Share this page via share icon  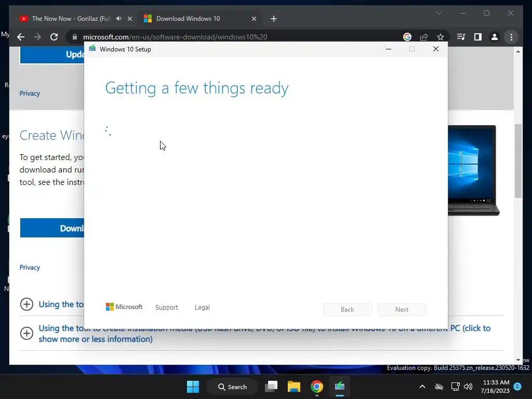(424, 37)
